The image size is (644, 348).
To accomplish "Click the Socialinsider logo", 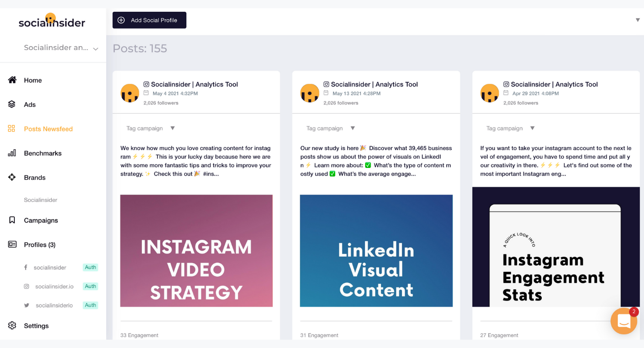I will (52, 20).
